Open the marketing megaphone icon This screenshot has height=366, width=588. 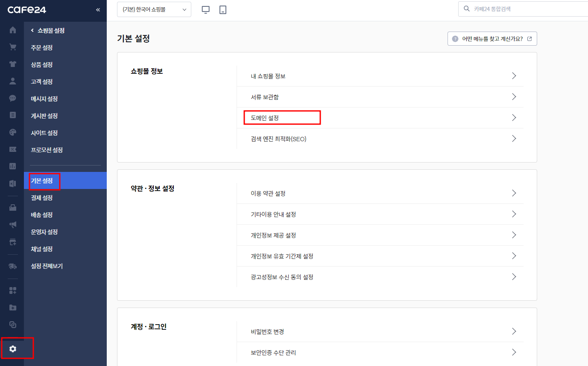pos(12,224)
